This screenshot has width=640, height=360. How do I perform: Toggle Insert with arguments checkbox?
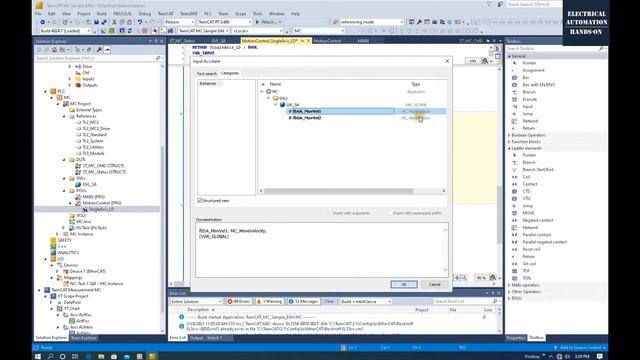tap(331, 213)
